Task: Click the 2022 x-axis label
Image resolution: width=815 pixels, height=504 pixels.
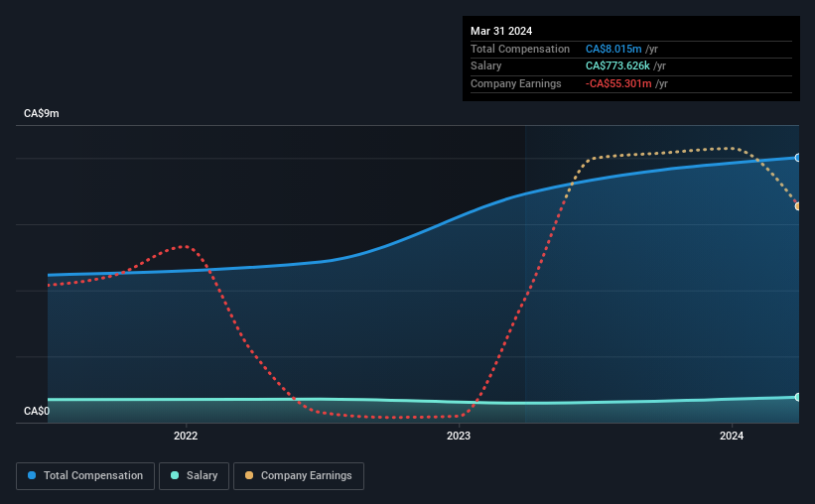Action: pos(186,436)
